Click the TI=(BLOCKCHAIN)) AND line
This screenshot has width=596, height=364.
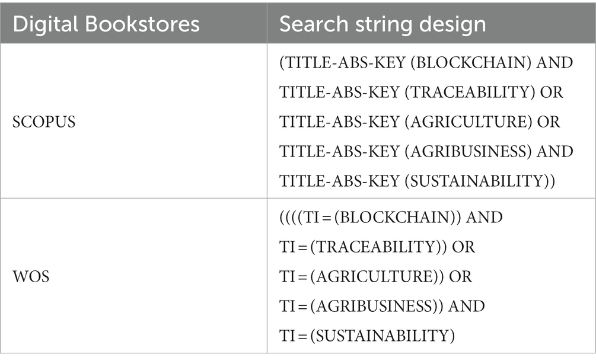(391, 218)
